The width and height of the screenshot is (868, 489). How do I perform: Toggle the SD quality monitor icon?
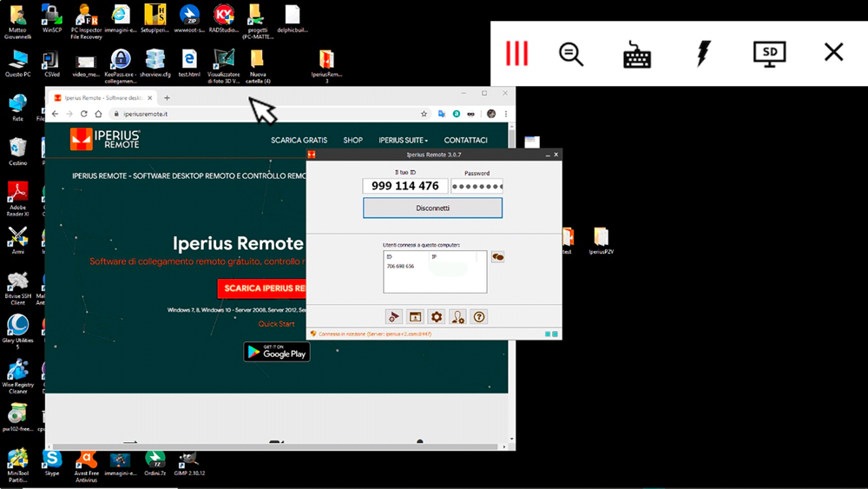[x=769, y=54]
